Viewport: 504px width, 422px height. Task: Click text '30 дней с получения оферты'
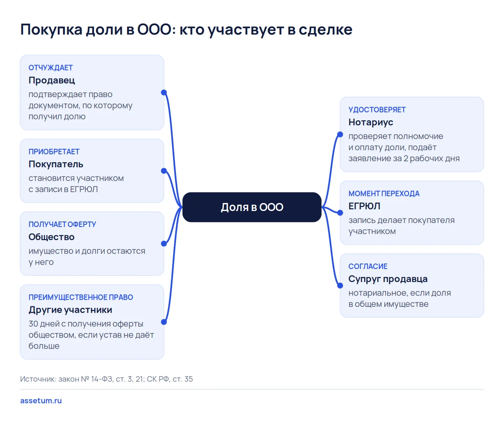click(86, 324)
